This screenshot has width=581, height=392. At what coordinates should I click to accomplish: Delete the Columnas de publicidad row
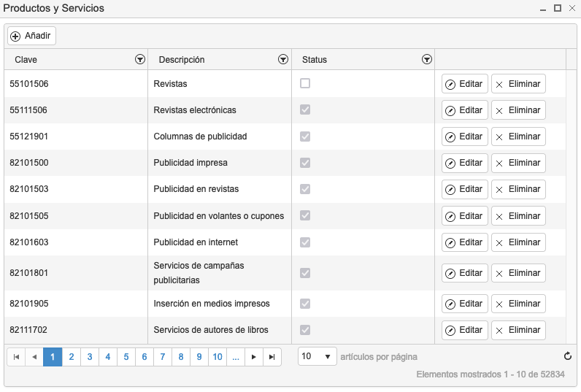click(x=518, y=137)
